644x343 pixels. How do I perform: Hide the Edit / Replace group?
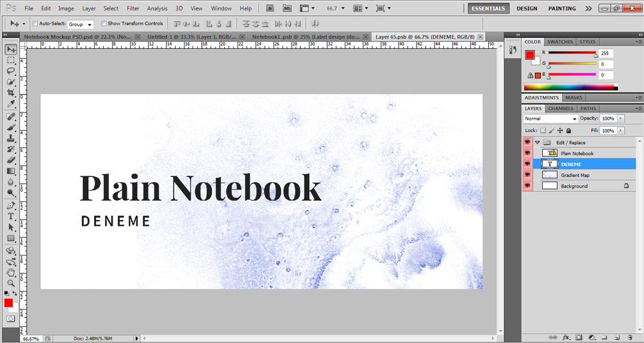527,142
